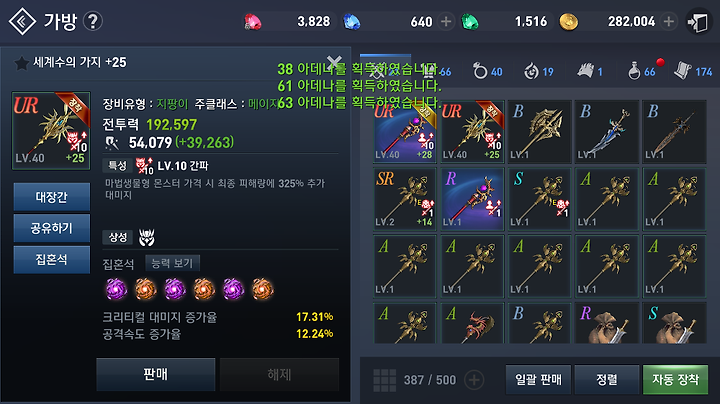Open the glove tab showing 1

(590, 72)
